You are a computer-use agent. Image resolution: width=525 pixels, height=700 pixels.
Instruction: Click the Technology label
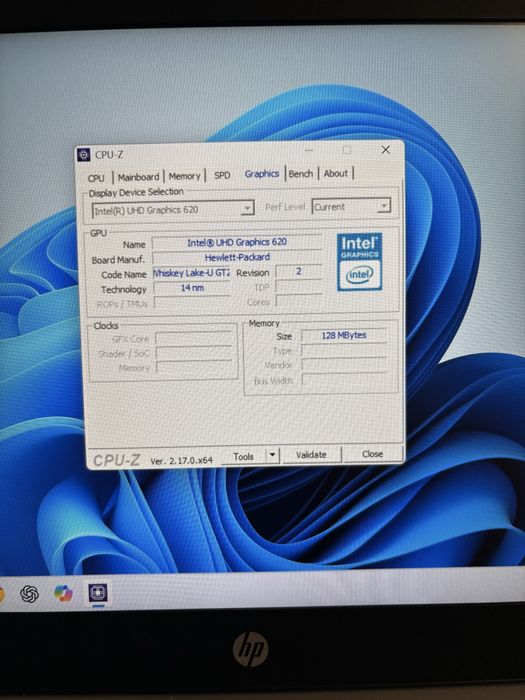[x=124, y=289]
